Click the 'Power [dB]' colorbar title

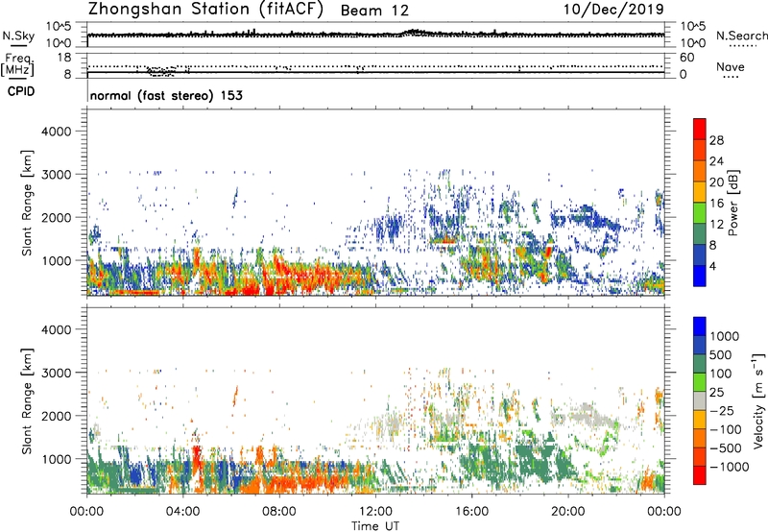tap(732, 203)
